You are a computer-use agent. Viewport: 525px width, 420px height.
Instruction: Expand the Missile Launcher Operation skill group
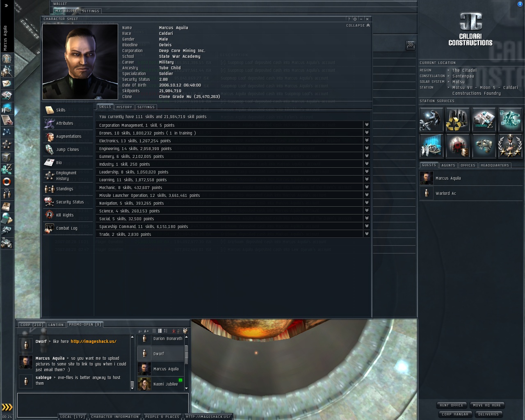[367, 195]
